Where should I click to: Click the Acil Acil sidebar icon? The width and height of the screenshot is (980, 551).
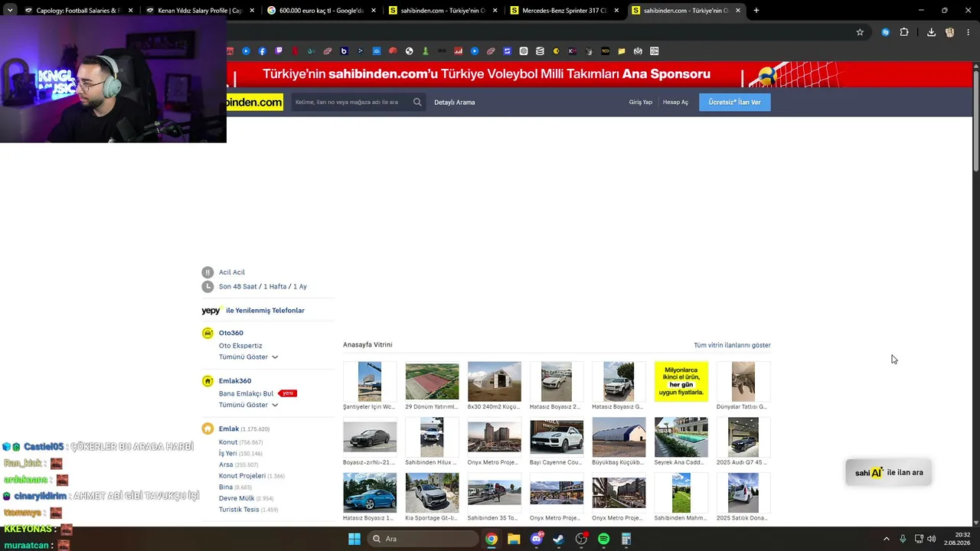point(207,272)
